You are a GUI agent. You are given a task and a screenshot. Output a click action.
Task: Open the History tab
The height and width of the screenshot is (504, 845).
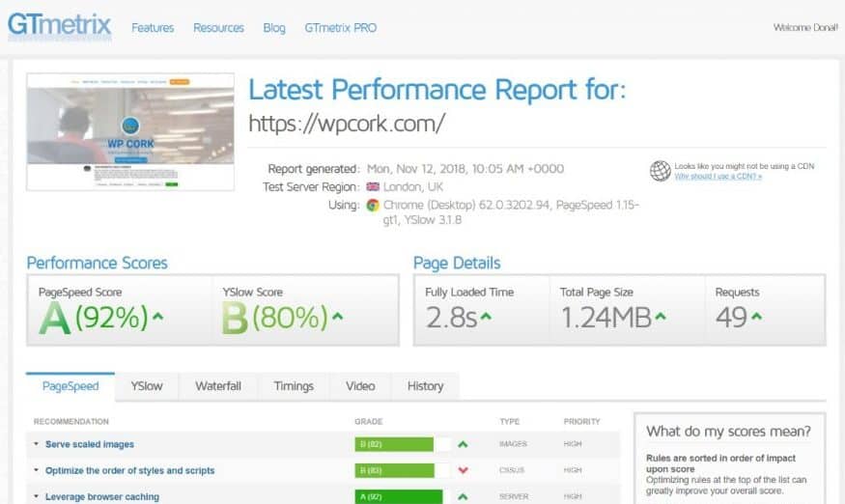tap(425, 386)
